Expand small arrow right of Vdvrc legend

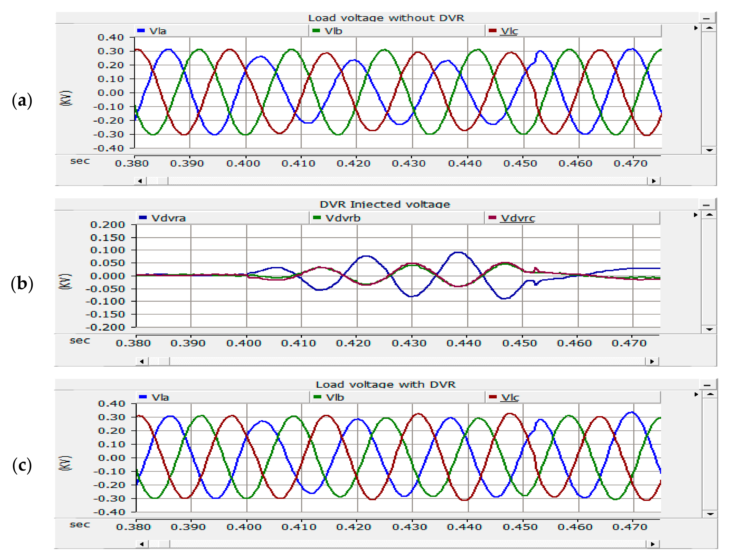(x=695, y=215)
